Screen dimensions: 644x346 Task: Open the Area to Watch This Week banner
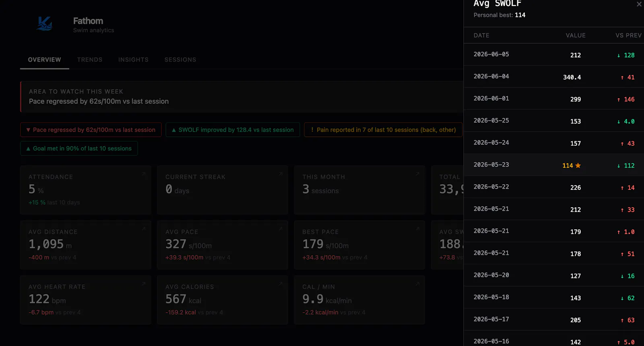click(x=242, y=97)
